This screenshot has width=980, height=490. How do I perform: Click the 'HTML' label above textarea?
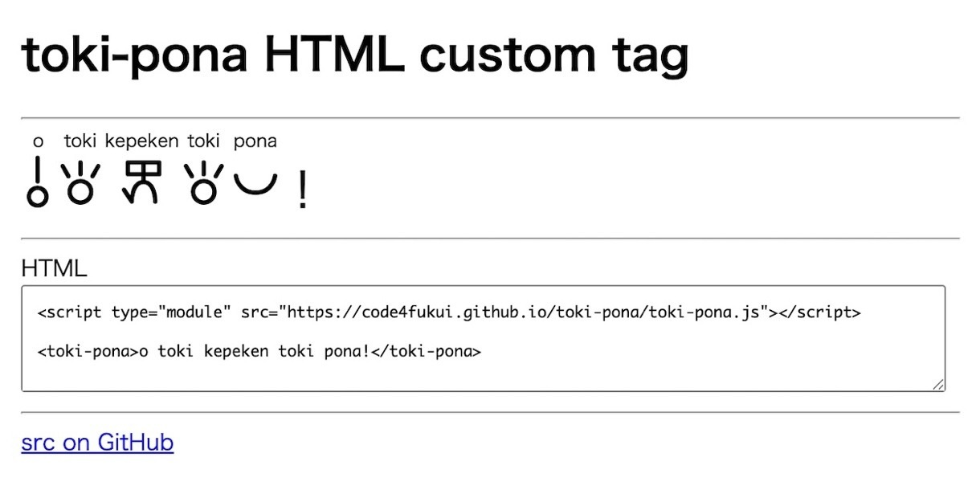[x=54, y=268]
